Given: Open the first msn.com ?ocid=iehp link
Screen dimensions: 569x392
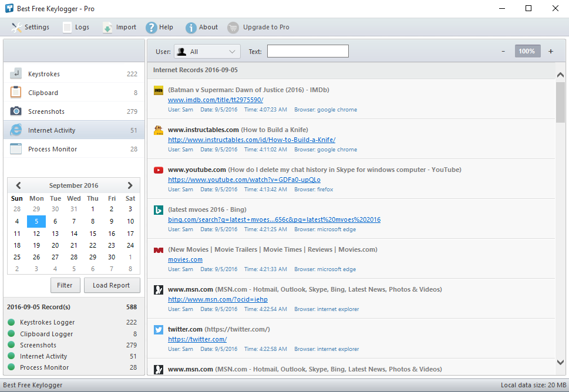Looking at the screenshot, I should click(x=218, y=299).
